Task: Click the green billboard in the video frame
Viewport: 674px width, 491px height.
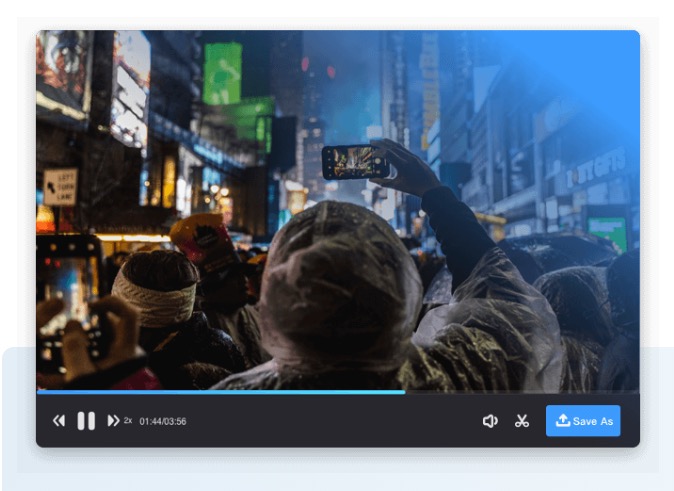Action: coord(222,72)
